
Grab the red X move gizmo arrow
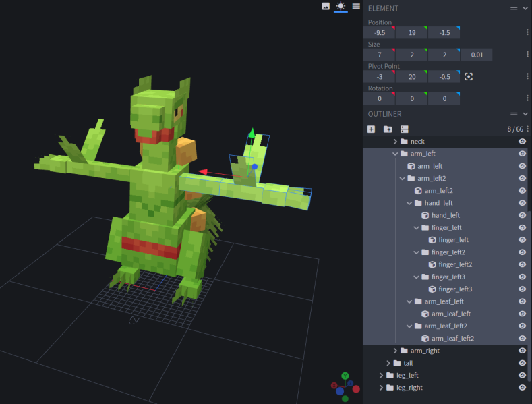tap(203, 172)
